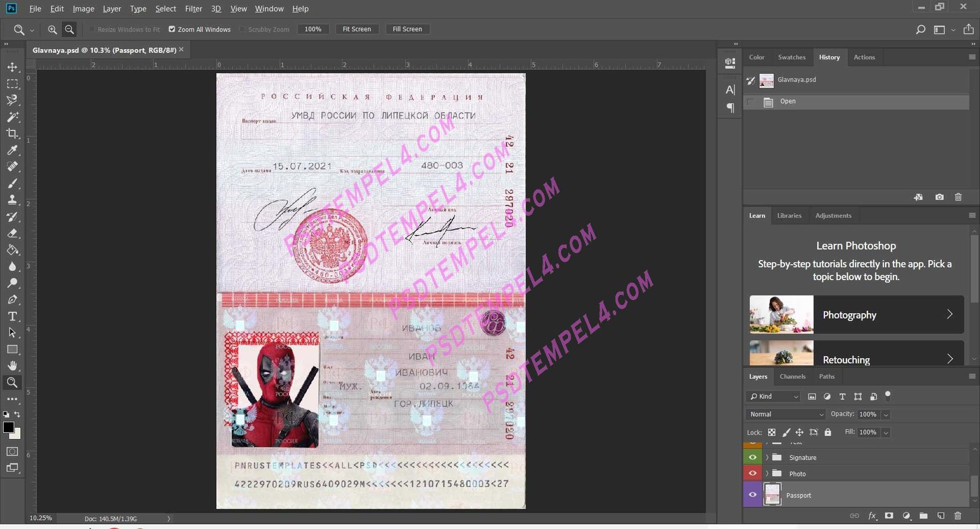
Task: Open the Window menu
Action: point(269,9)
